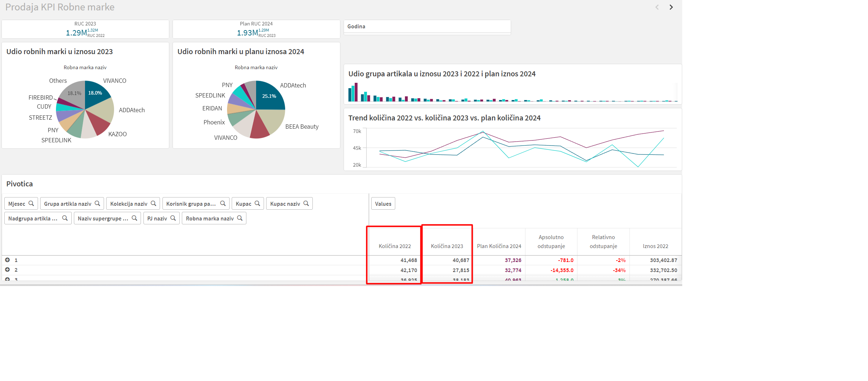Click search icon on Naziv supergrupe
Viewport: 868px width, 381px height.
(134, 218)
